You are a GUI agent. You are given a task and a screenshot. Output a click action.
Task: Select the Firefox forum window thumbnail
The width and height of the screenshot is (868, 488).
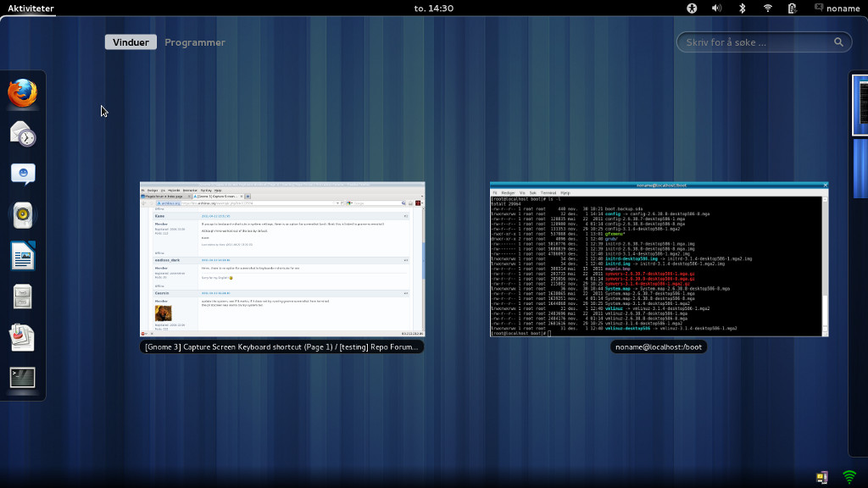tap(282, 259)
